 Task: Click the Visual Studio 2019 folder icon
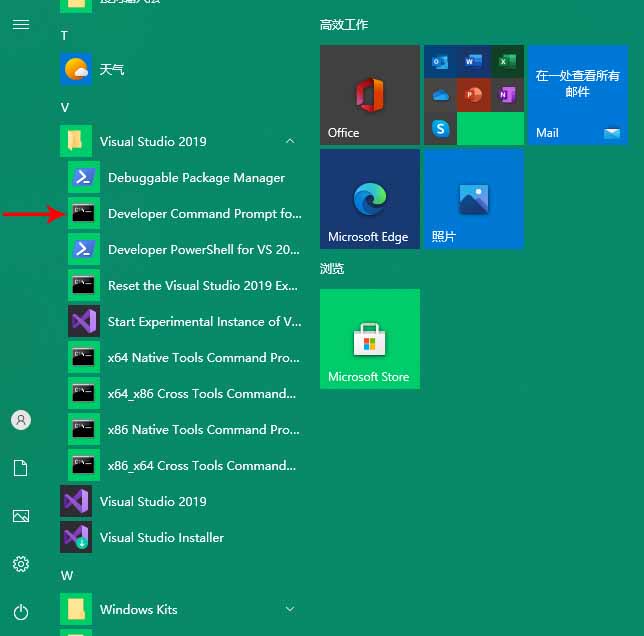click(x=76, y=141)
